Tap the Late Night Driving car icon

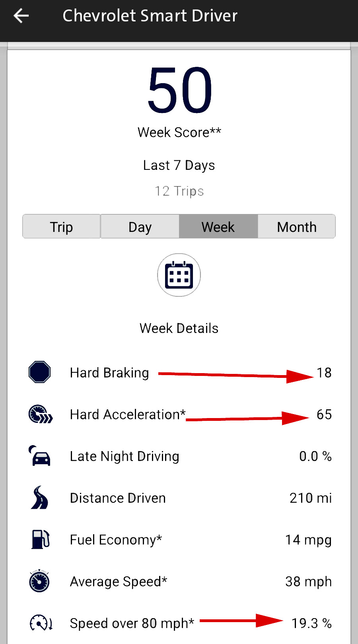[40, 456]
